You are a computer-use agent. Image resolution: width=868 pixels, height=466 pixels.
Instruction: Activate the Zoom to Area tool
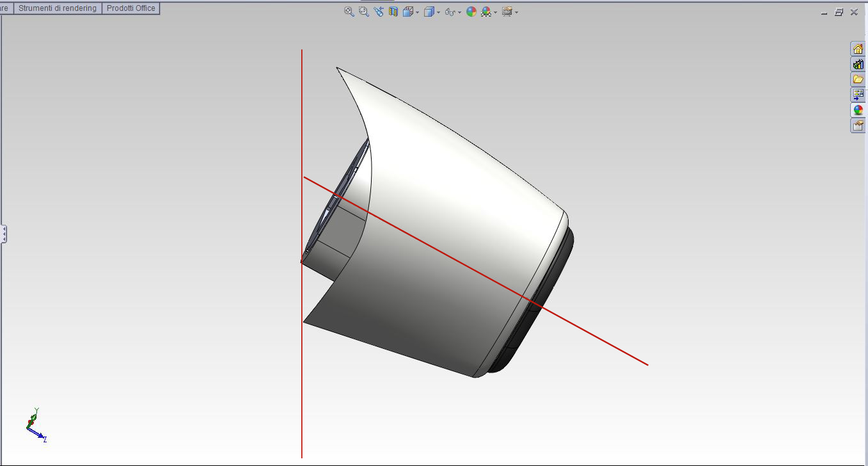click(x=364, y=12)
